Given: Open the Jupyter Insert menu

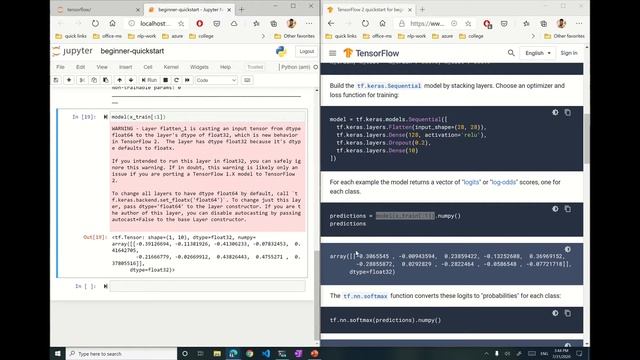Looking at the screenshot, I should pyautogui.click(x=125, y=67).
